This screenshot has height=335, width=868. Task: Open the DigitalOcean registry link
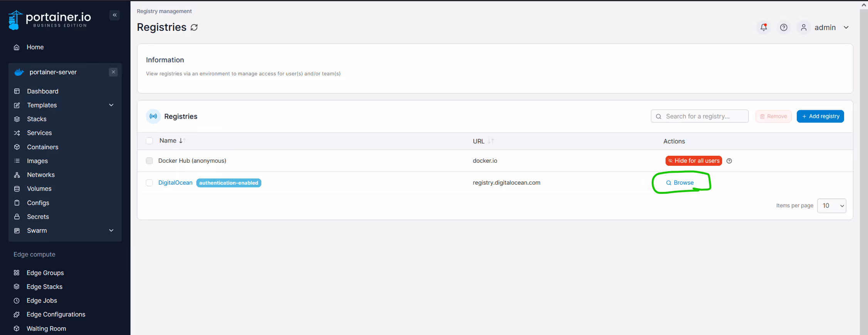[175, 183]
